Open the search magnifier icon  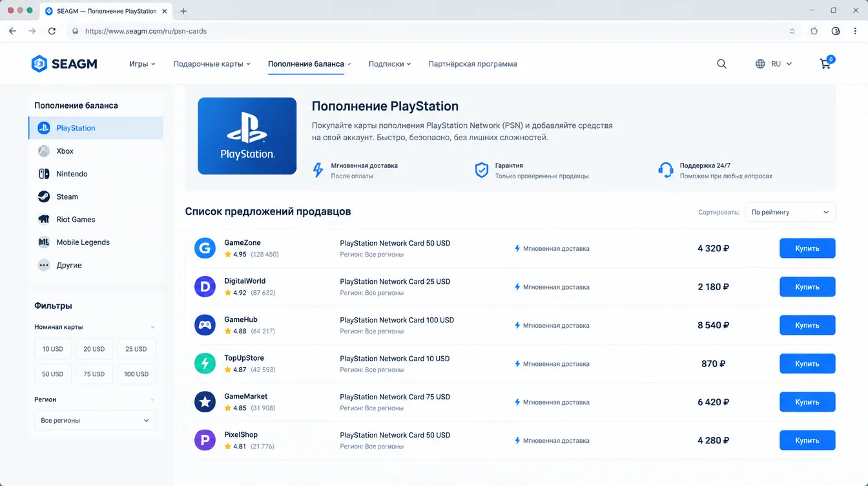click(x=721, y=64)
